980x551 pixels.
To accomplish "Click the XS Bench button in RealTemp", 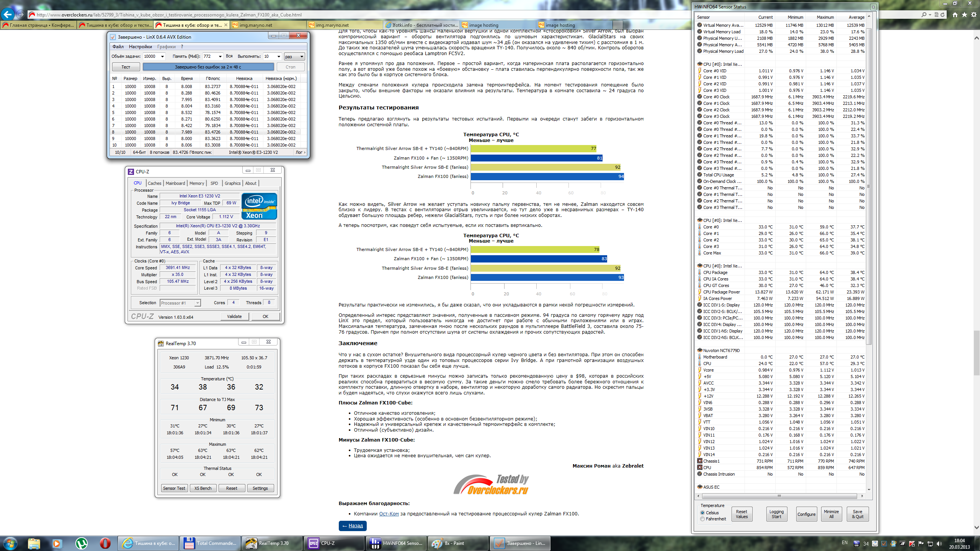I will pos(203,488).
